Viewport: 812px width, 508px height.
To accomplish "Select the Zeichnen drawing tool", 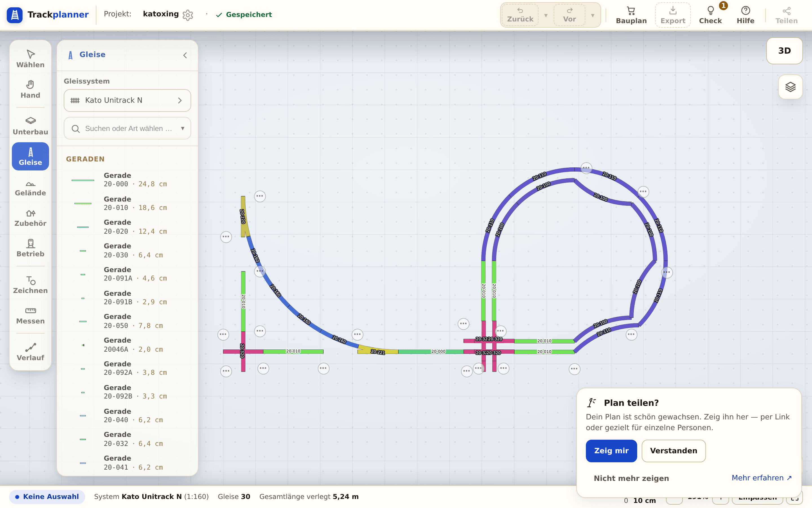I will pos(30,284).
